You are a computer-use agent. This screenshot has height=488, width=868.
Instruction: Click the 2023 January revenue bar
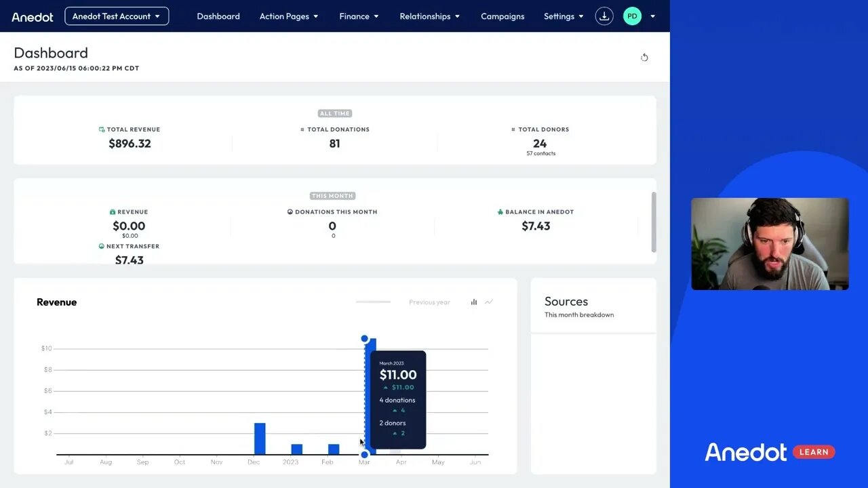297,449
